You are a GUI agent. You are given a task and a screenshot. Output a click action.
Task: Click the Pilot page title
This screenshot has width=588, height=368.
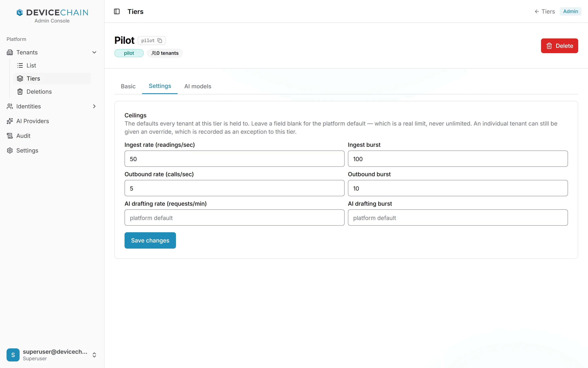pyautogui.click(x=124, y=40)
